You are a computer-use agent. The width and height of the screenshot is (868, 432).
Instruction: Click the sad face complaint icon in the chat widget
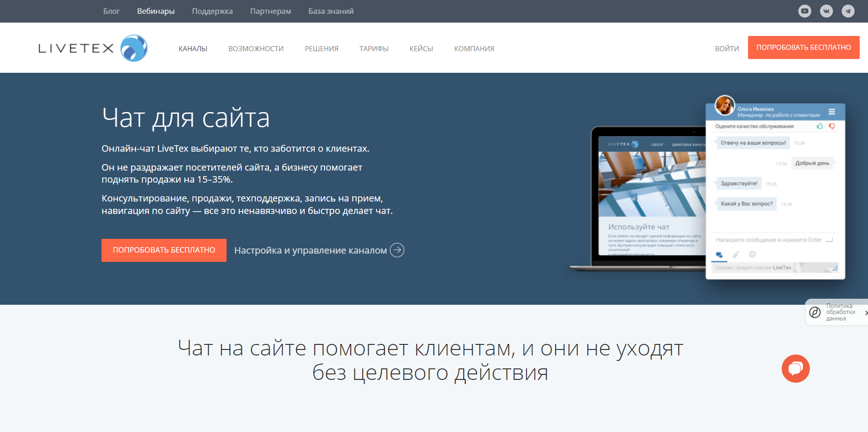752,254
